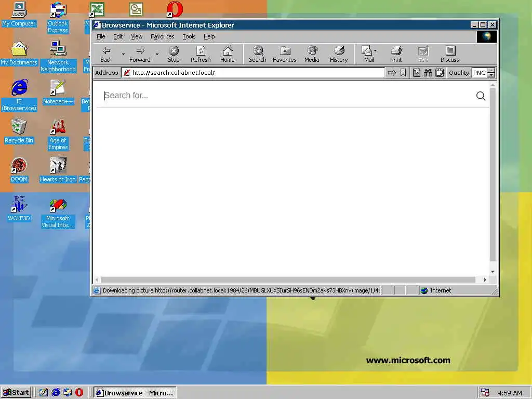Screen dimensions: 532x399
Task: Open the Help menu
Action: pyautogui.click(x=209, y=37)
